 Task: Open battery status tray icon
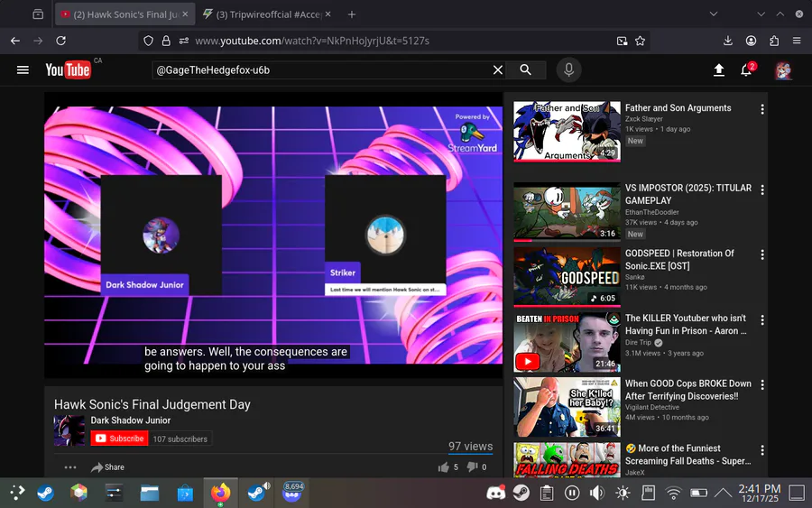698,493
